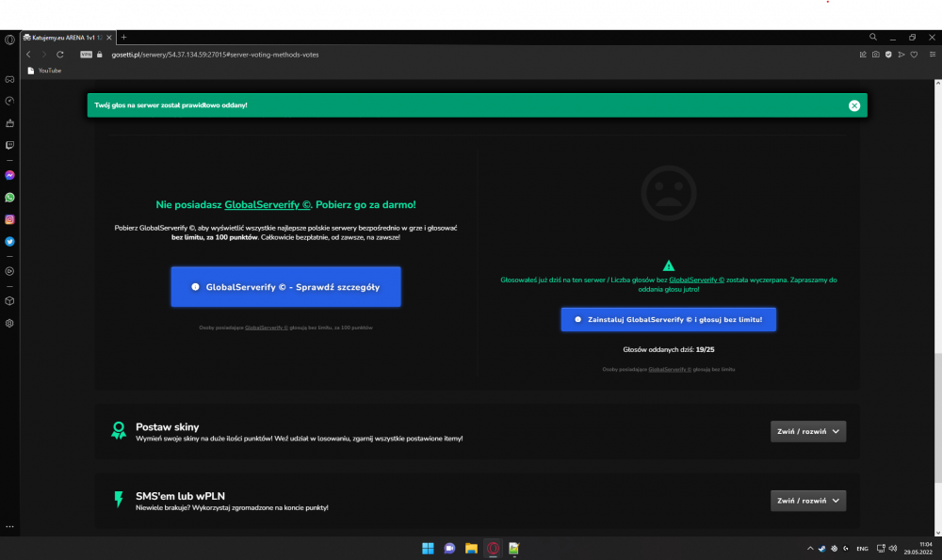
Task: Open the three-dot sidebar setup menu
Action: coord(9,526)
